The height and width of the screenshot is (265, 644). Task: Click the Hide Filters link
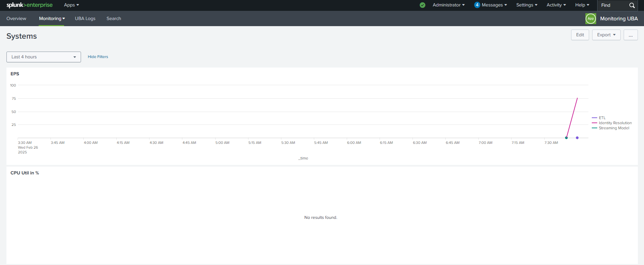98,57
